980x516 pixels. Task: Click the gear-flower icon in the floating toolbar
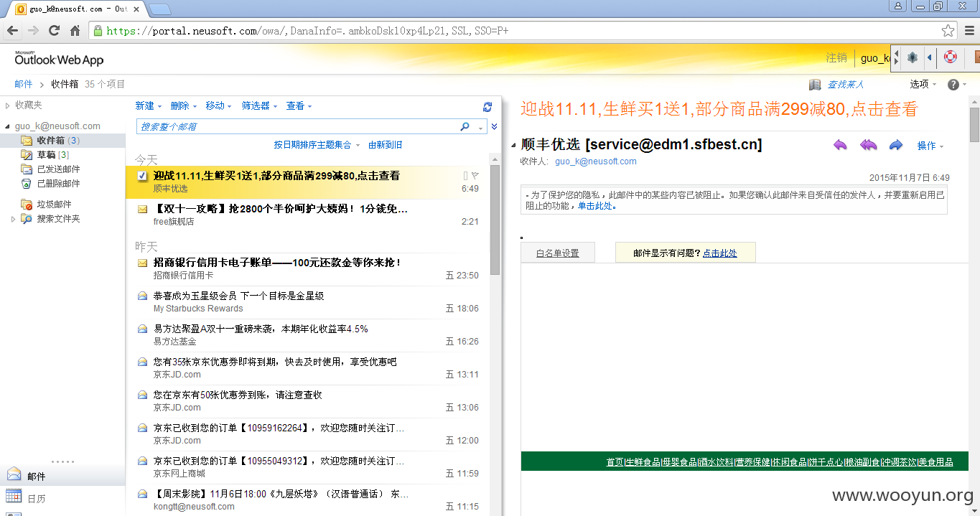913,57
